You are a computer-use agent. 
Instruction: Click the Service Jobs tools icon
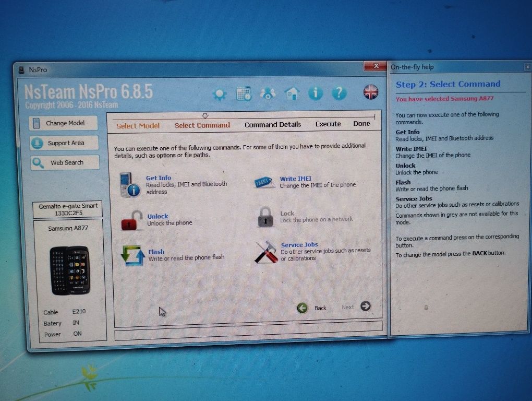267,252
